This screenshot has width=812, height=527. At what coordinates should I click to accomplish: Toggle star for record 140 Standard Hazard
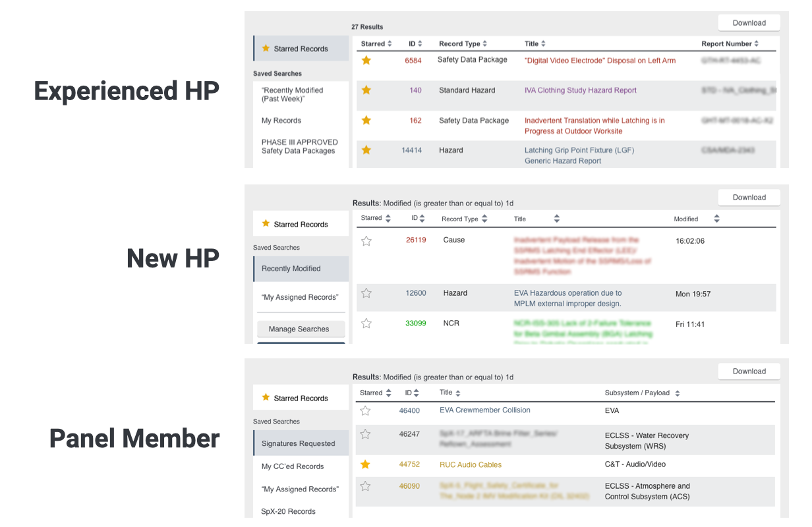coord(366,90)
